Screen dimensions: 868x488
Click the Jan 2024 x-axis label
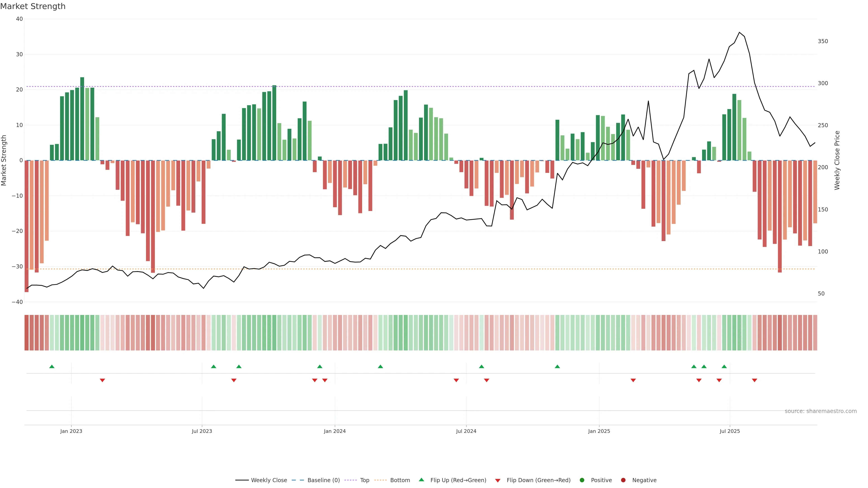(x=335, y=431)
